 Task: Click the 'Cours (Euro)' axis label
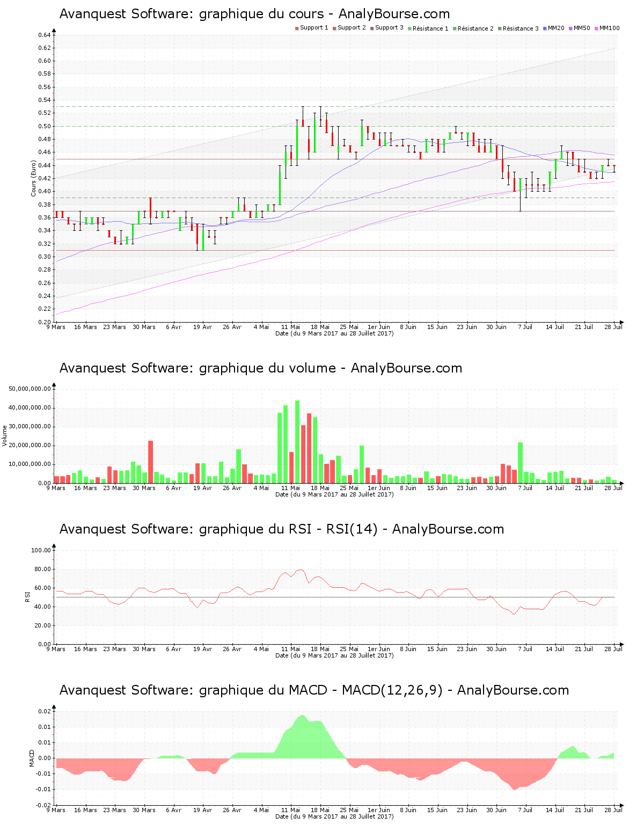[33, 178]
